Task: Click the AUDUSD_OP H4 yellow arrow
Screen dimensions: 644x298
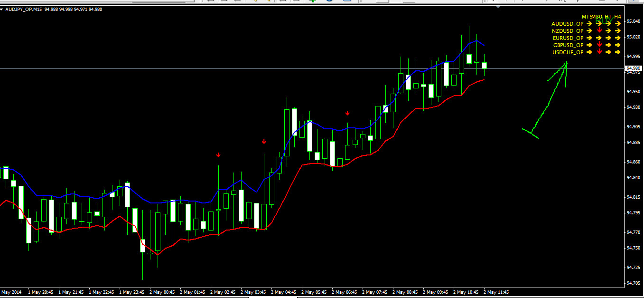Action: coord(617,24)
